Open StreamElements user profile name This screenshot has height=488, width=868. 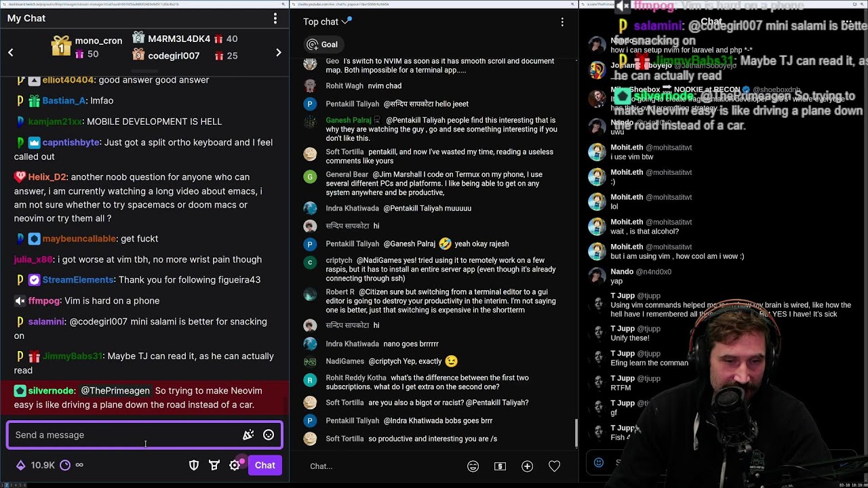tap(78, 280)
